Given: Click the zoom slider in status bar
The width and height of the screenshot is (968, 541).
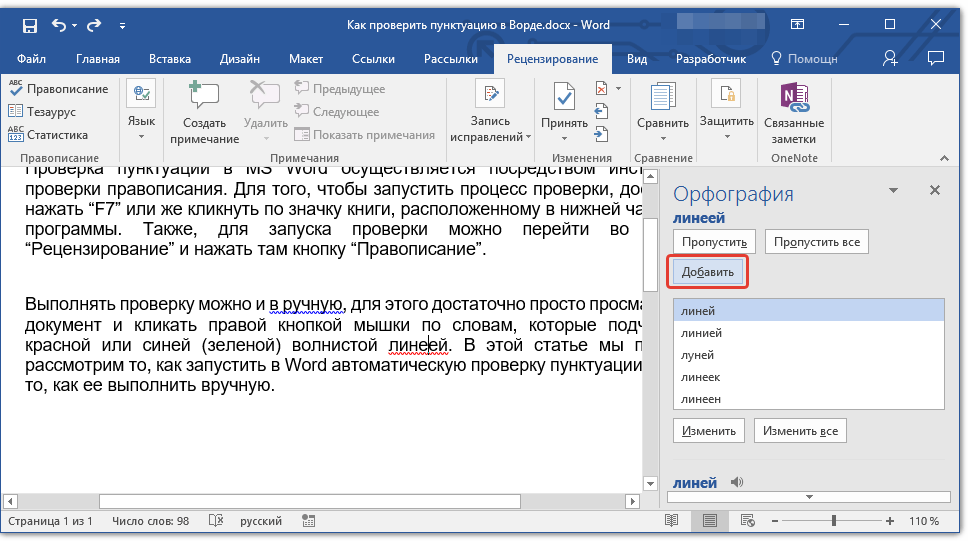Looking at the screenshot, I should (833, 521).
